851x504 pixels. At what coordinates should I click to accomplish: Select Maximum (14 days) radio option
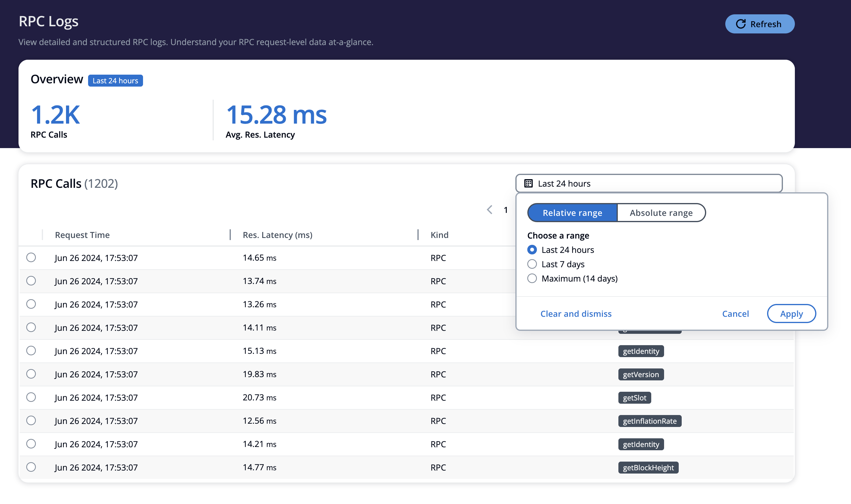[532, 279]
